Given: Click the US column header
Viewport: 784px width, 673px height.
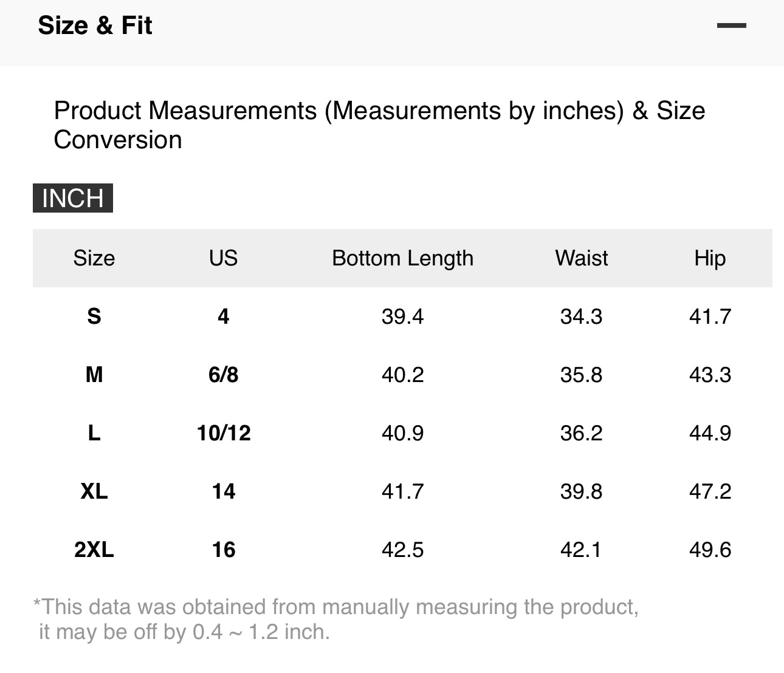Looking at the screenshot, I should point(223,258).
